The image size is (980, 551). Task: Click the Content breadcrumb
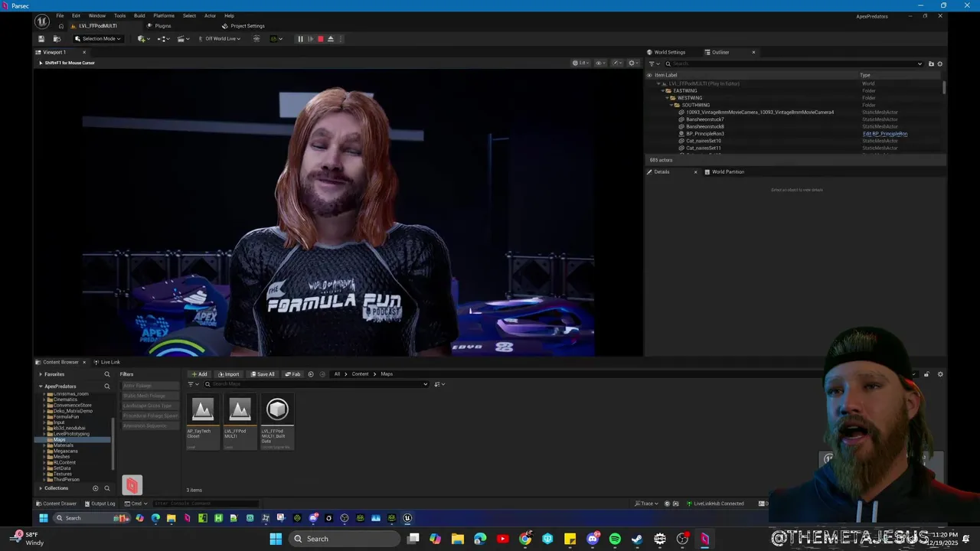(x=360, y=374)
